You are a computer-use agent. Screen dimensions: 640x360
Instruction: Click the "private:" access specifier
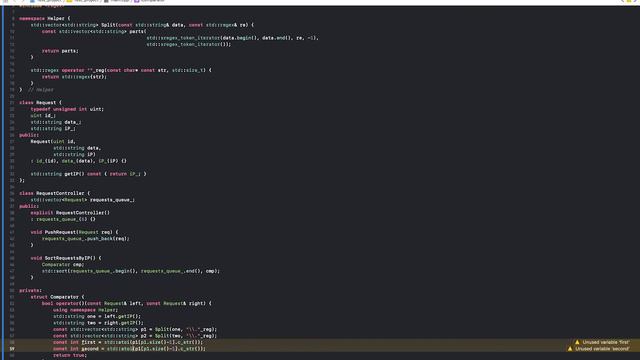[x=30, y=290]
